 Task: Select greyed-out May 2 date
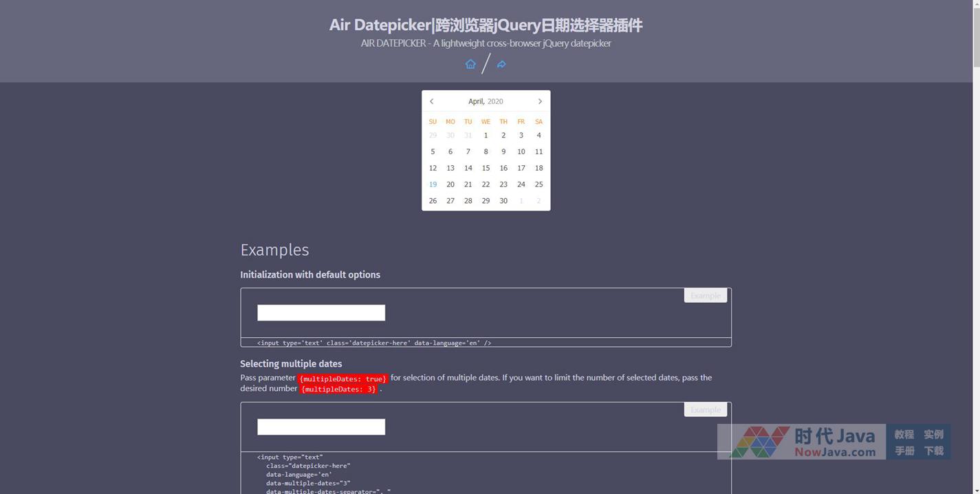click(538, 201)
